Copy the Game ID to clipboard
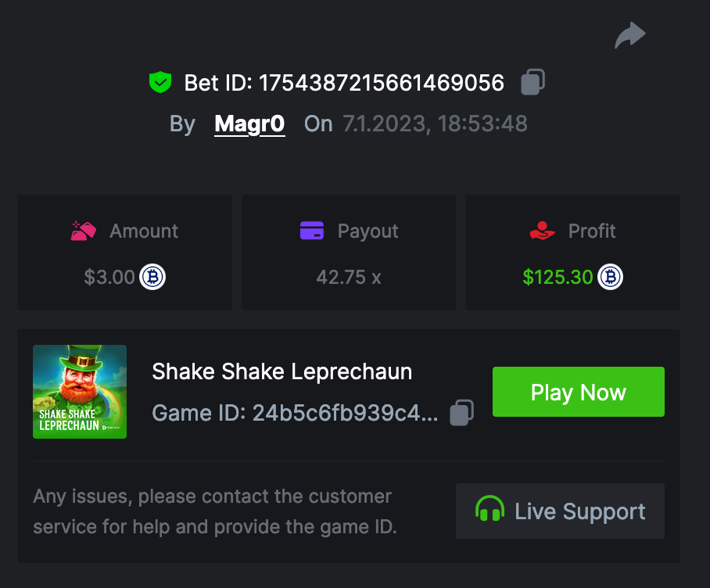710x588 pixels. click(461, 412)
